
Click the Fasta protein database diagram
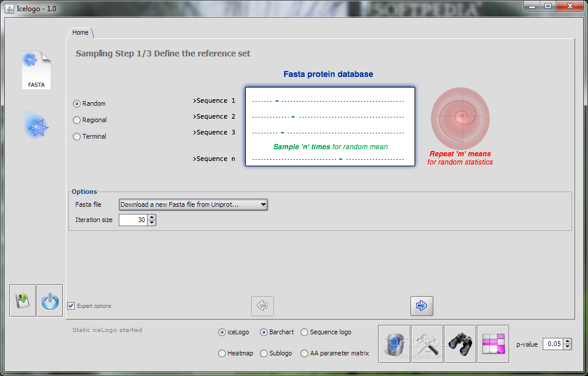[330, 126]
